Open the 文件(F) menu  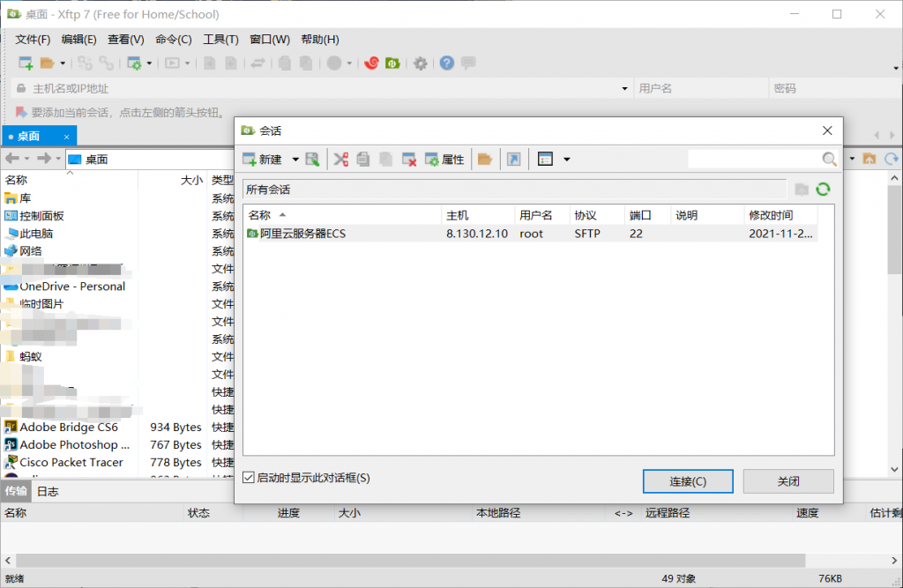[33, 39]
